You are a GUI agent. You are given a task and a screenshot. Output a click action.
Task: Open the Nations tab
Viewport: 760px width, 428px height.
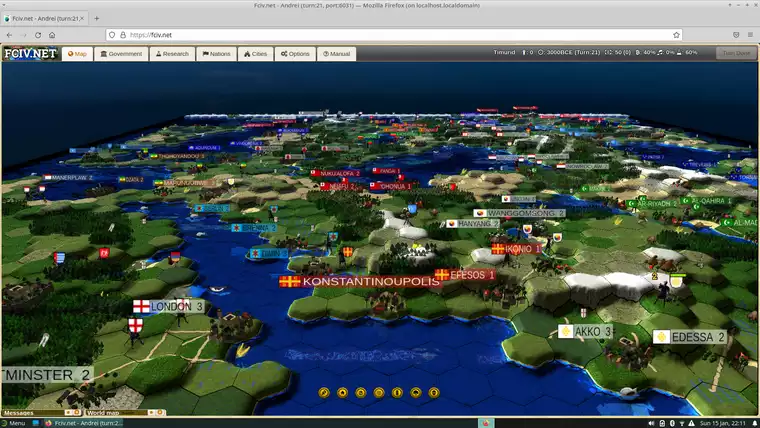tap(217, 54)
